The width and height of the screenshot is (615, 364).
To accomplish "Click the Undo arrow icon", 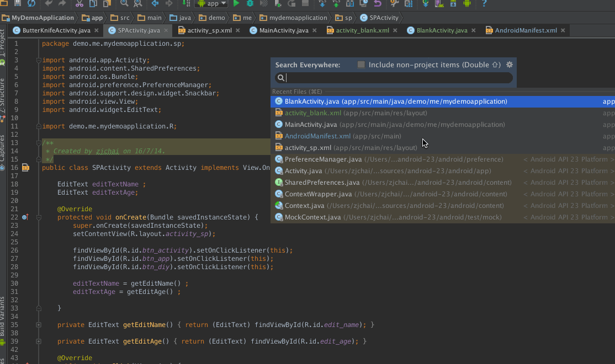I will coord(48,3).
